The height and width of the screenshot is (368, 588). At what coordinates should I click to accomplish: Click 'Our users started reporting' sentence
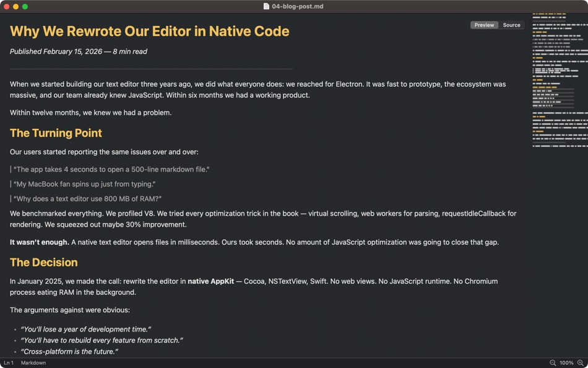[x=104, y=152]
